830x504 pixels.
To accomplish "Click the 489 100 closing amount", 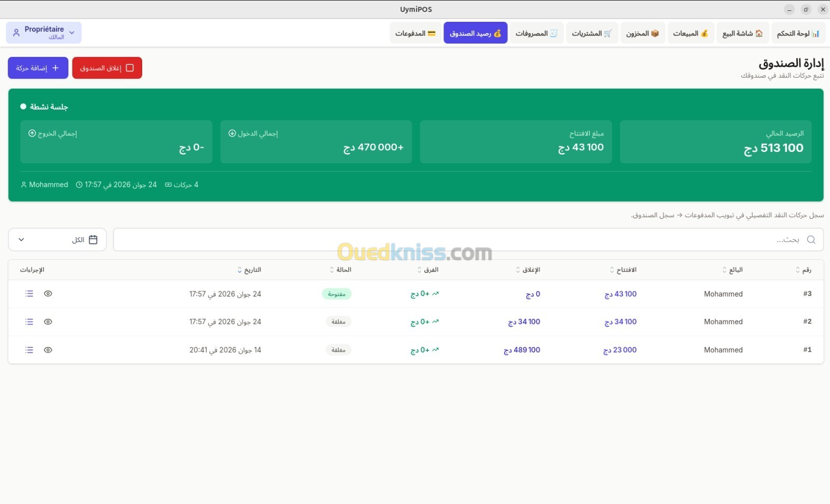I will pyautogui.click(x=522, y=350).
